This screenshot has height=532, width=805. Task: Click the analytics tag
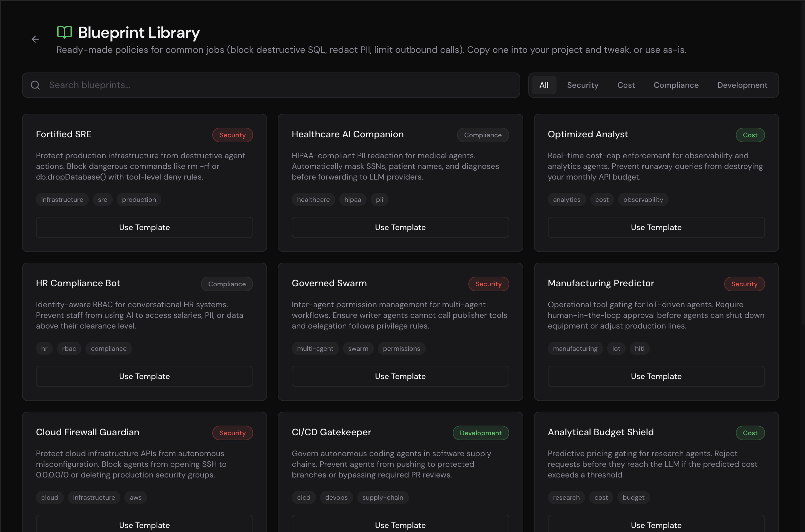(566, 199)
